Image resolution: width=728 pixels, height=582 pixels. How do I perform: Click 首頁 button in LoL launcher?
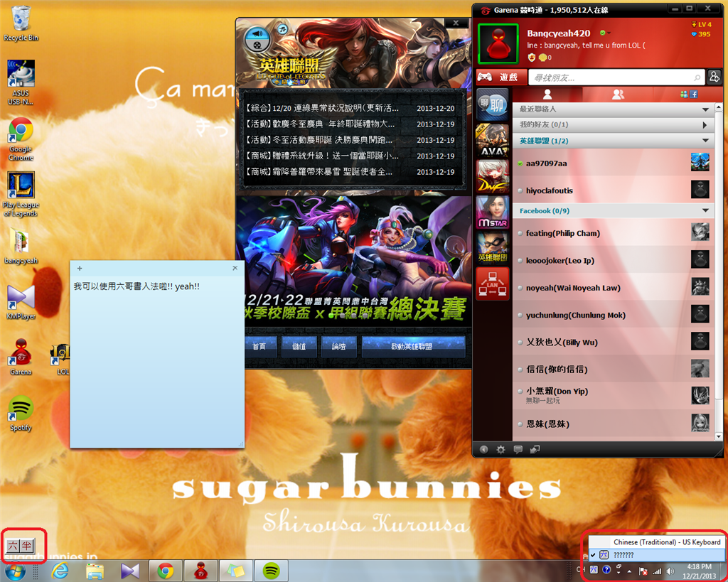coord(259,346)
